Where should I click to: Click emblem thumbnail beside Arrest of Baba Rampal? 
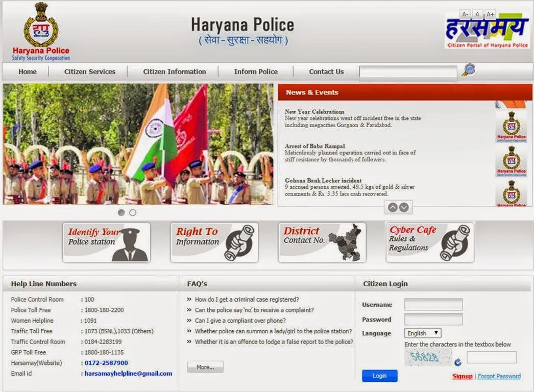click(x=511, y=161)
